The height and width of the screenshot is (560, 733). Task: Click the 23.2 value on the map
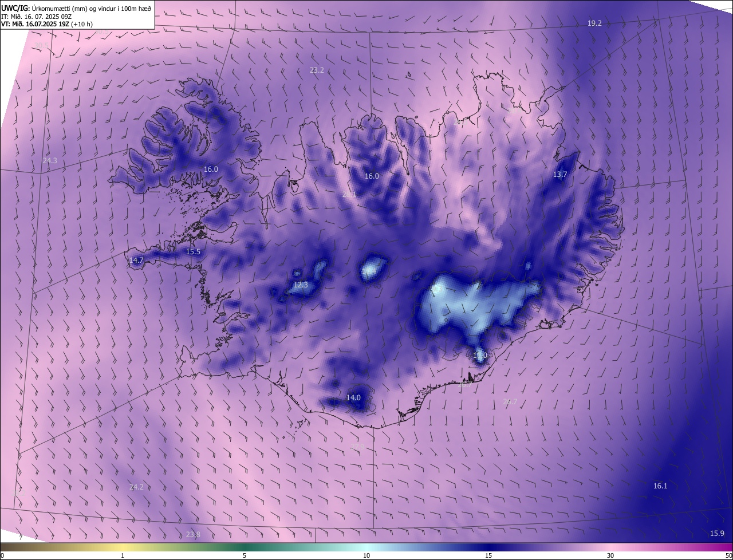[x=317, y=70]
